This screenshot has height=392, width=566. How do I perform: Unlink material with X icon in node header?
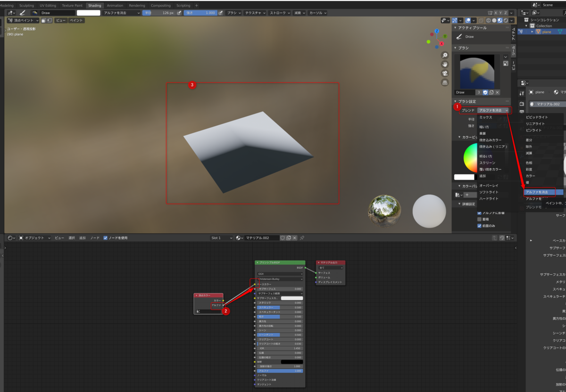point(295,238)
